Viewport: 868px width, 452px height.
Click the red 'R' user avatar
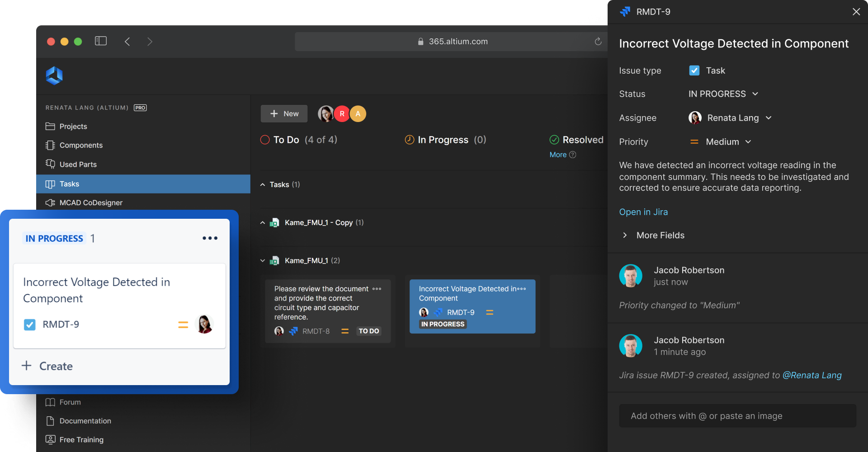tap(342, 114)
